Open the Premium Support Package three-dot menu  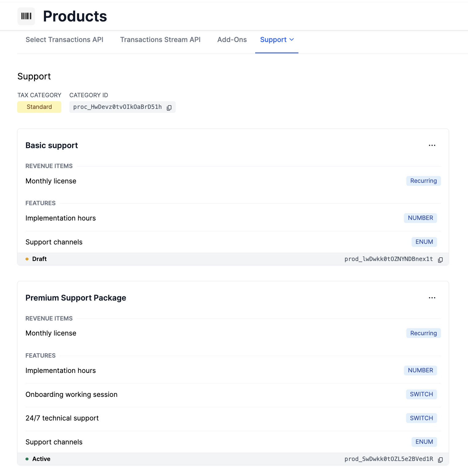(432, 298)
